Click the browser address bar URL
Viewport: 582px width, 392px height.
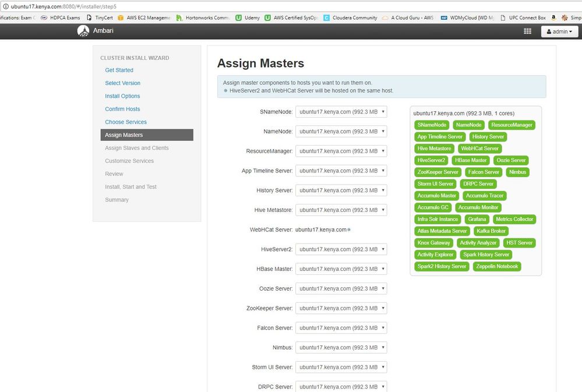[64, 6]
